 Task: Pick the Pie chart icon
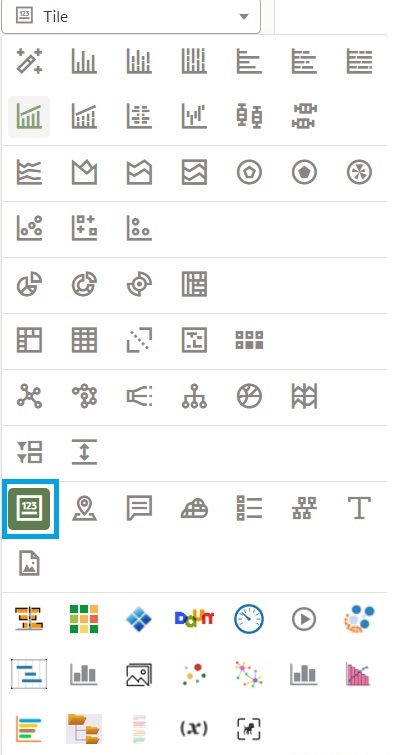pyautogui.click(x=29, y=284)
